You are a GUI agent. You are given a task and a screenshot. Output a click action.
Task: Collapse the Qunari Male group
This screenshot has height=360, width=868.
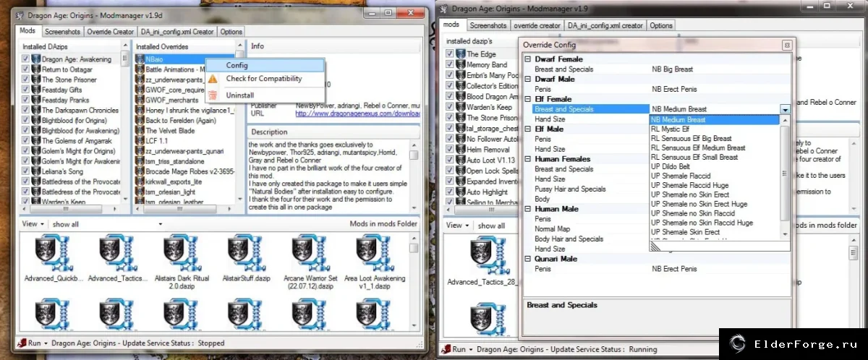click(527, 258)
